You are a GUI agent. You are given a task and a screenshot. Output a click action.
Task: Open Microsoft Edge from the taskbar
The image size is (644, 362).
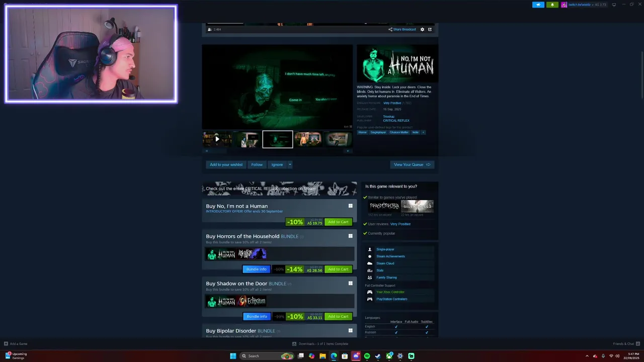tap(334, 356)
